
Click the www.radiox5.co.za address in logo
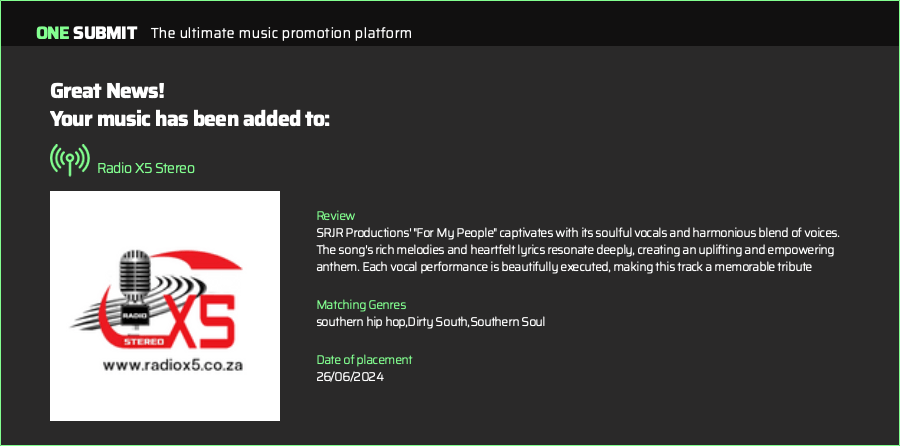pyautogui.click(x=173, y=366)
